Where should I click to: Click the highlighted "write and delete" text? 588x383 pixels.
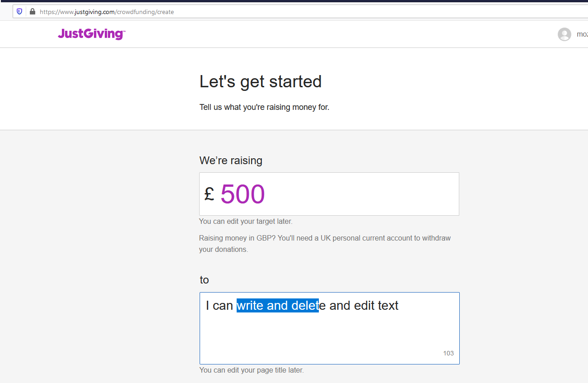[278, 305]
